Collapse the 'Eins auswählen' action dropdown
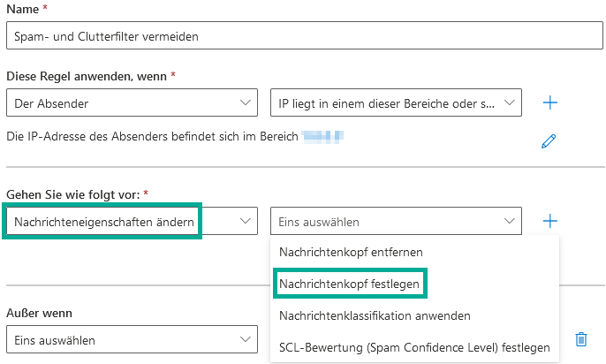The height and width of the screenshot is (364, 606). 396,222
